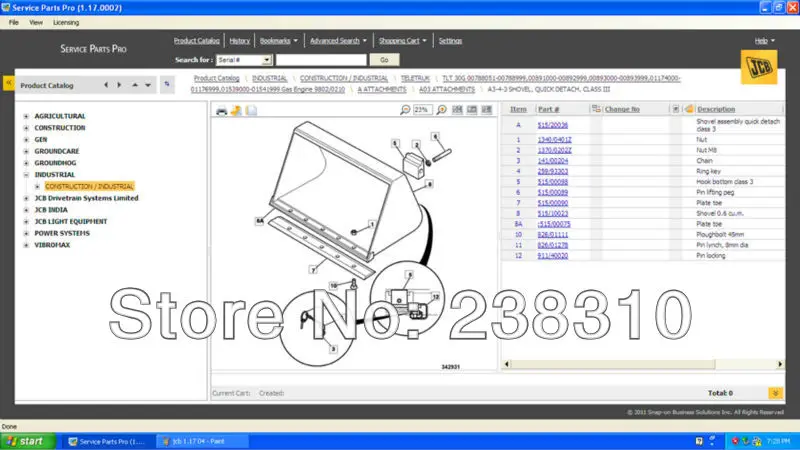The image size is (800, 450).
Task: Click the zoom percentage field showing 23%
Action: (423, 110)
